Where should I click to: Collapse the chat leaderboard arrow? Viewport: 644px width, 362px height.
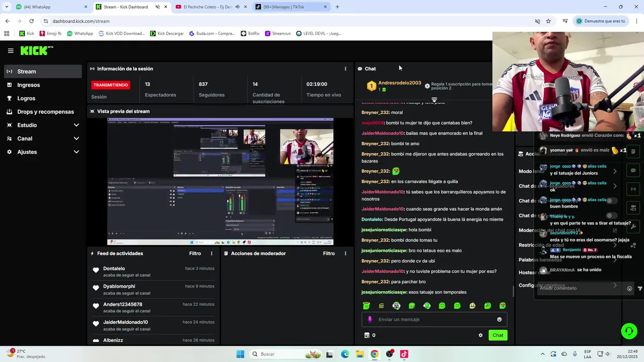434,100
